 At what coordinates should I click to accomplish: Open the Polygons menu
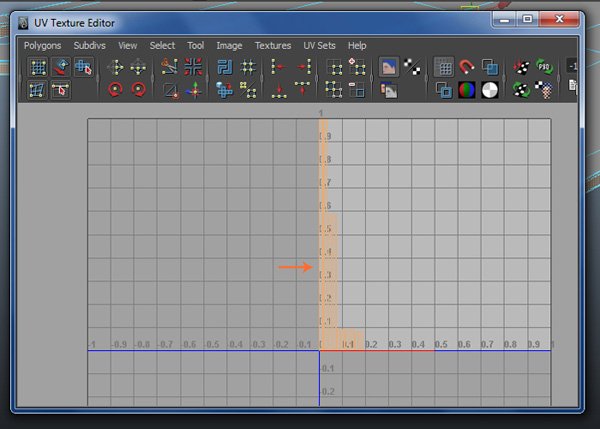[x=43, y=45]
